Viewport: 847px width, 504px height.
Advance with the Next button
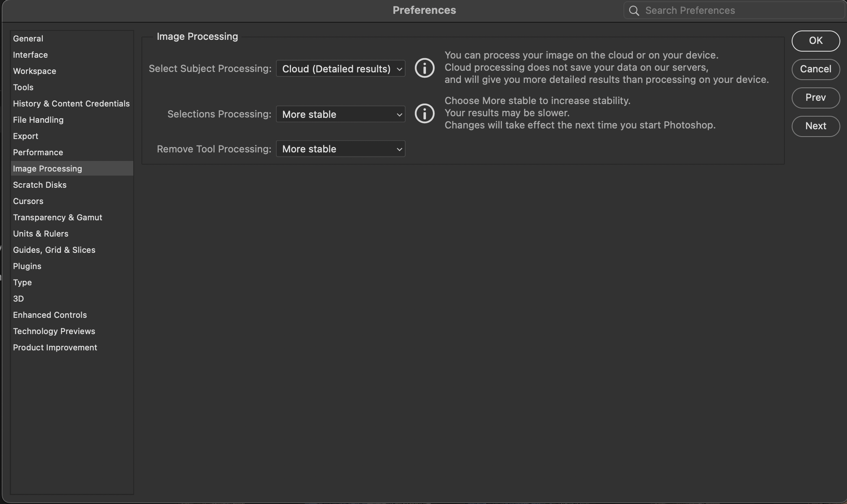pos(815,126)
